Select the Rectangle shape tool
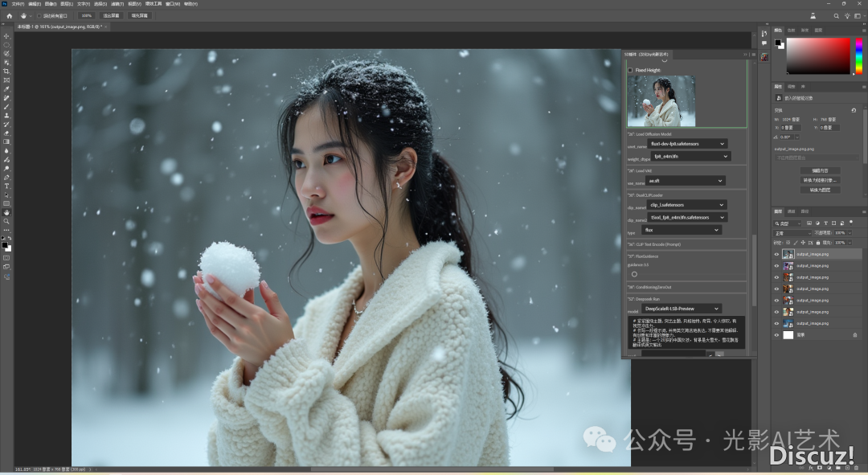 pos(6,203)
